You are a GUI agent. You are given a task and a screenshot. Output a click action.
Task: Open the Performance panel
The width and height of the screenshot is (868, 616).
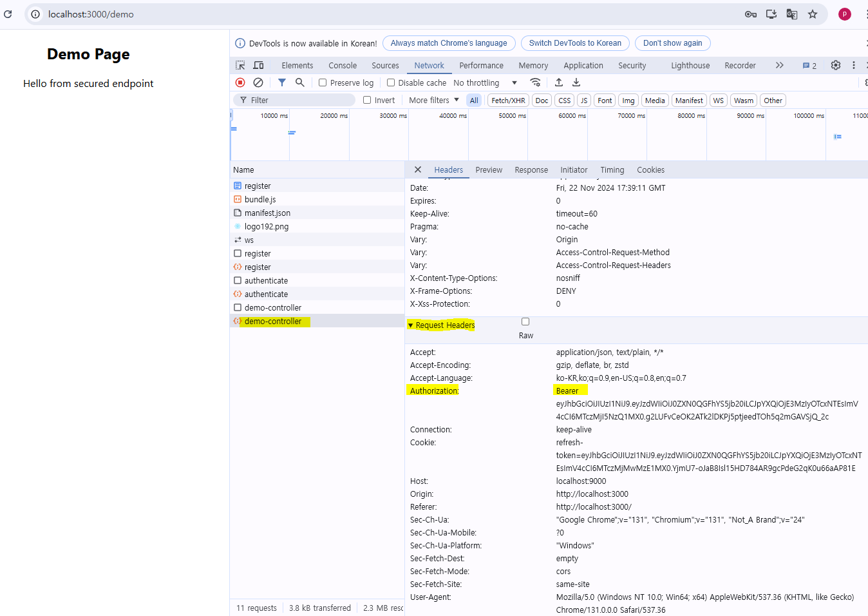[x=482, y=66]
